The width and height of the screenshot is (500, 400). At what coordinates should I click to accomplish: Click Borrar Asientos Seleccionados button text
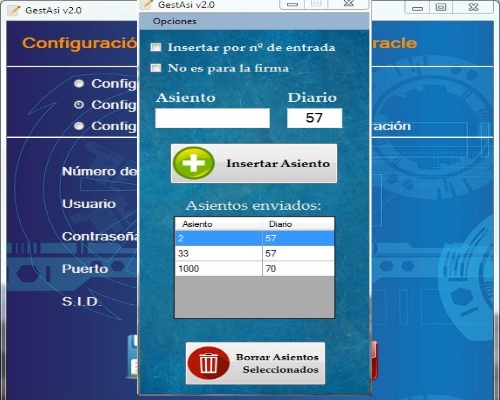pos(277,363)
